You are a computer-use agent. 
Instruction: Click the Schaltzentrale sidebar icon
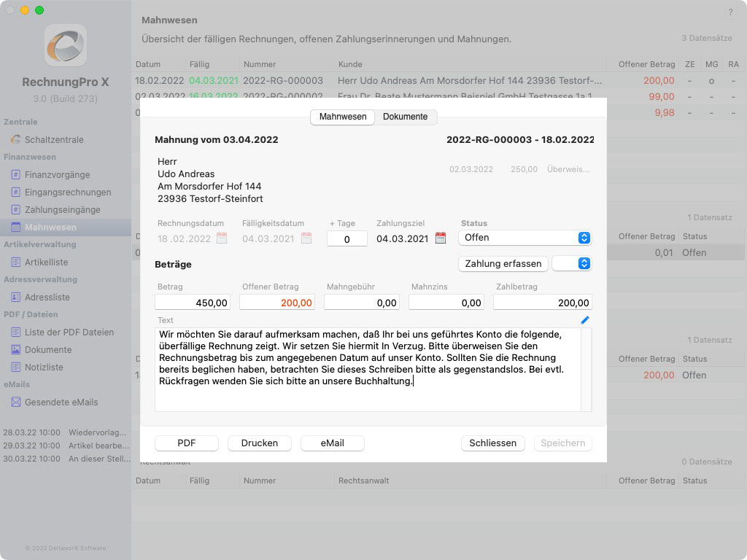(16, 140)
